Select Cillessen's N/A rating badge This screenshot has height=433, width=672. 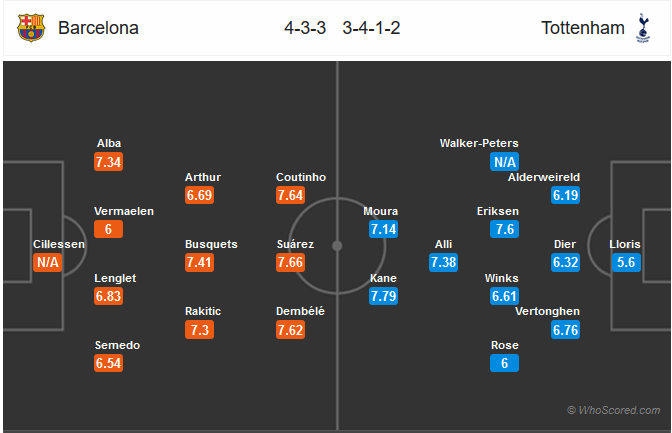pos(48,262)
